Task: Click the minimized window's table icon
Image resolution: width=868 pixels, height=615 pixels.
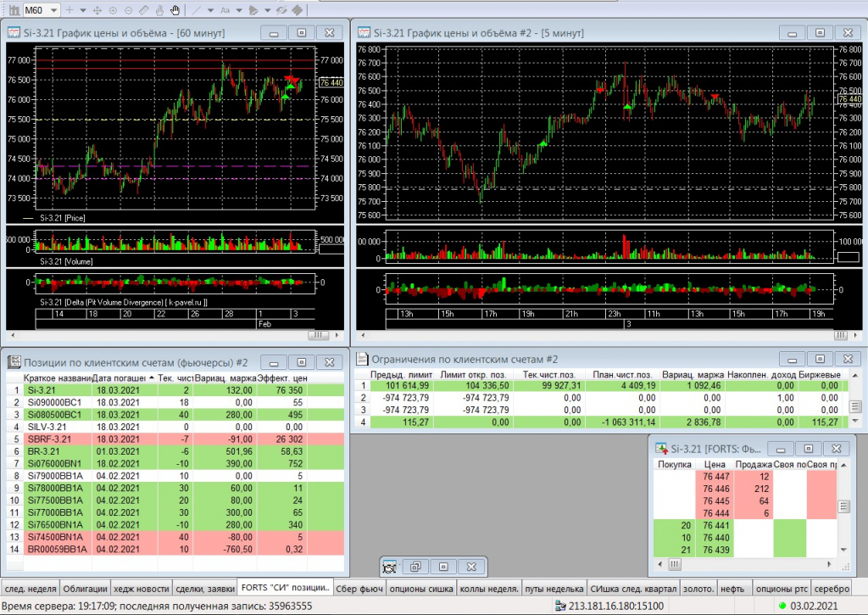Action: point(390,567)
